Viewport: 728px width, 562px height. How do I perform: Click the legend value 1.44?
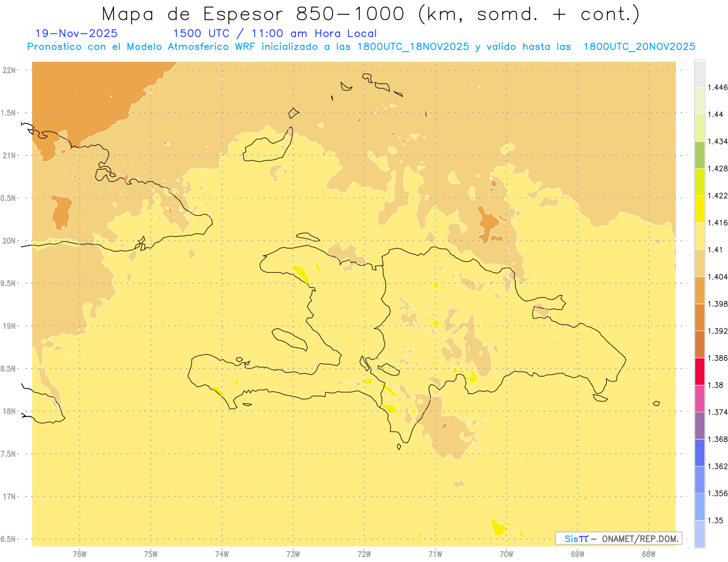(716, 114)
